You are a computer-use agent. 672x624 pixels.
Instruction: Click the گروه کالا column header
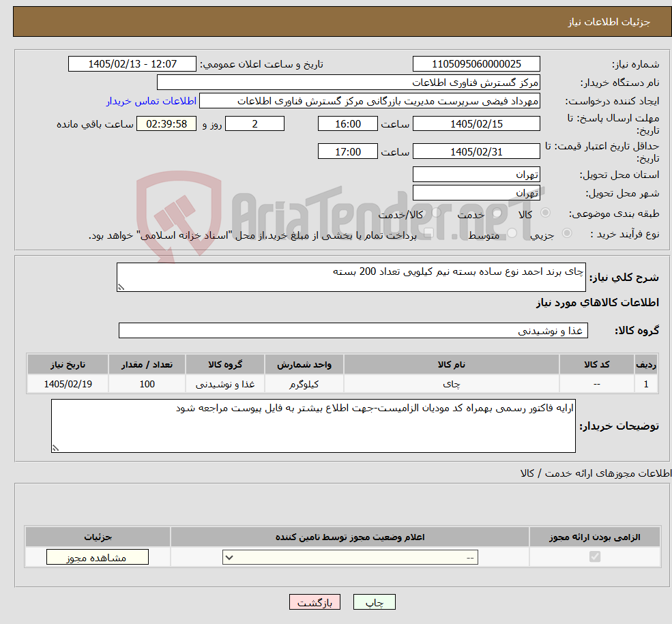tap(225, 364)
